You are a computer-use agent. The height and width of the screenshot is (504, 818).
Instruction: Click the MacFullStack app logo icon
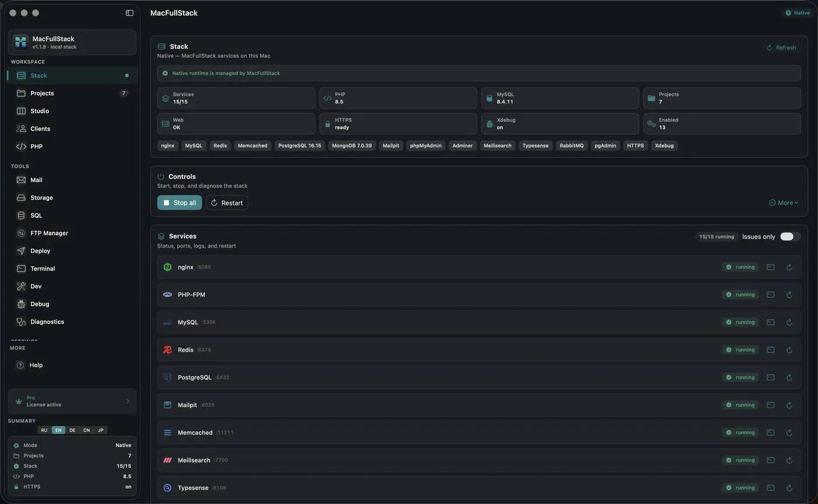tap(21, 42)
